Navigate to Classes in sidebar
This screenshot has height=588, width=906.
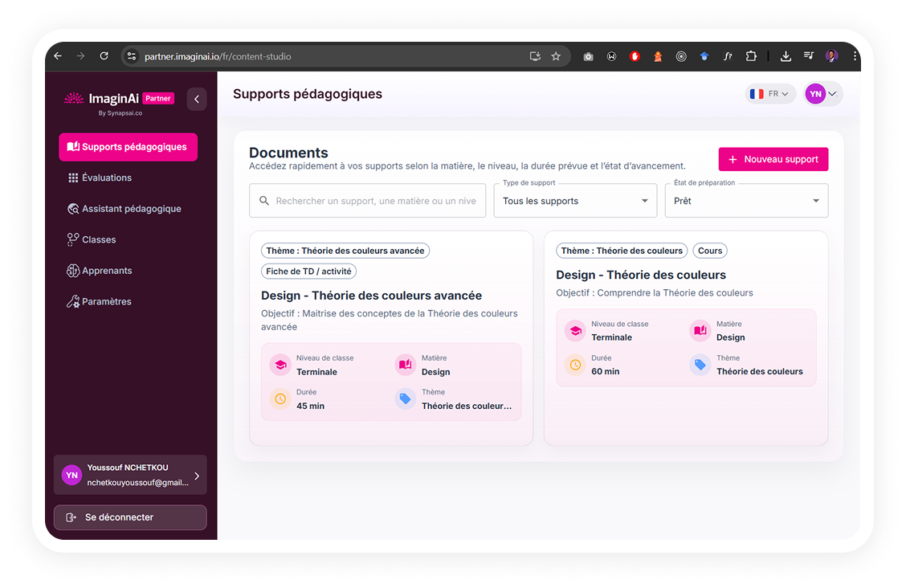[98, 239]
